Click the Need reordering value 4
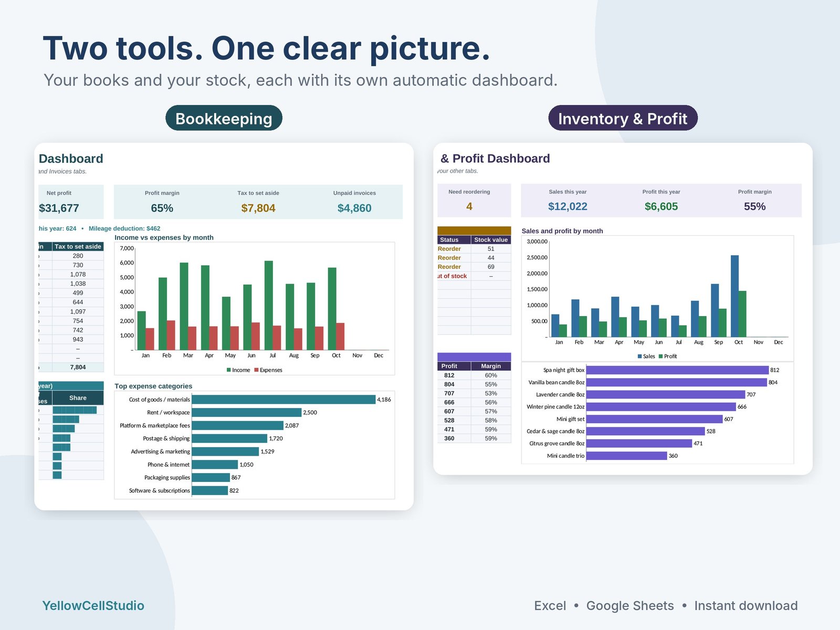 [469, 206]
